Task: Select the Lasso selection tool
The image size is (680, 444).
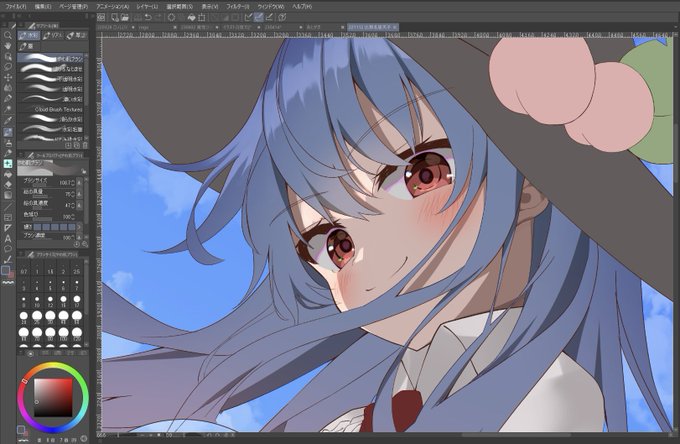Action: pyautogui.click(x=8, y=67)
